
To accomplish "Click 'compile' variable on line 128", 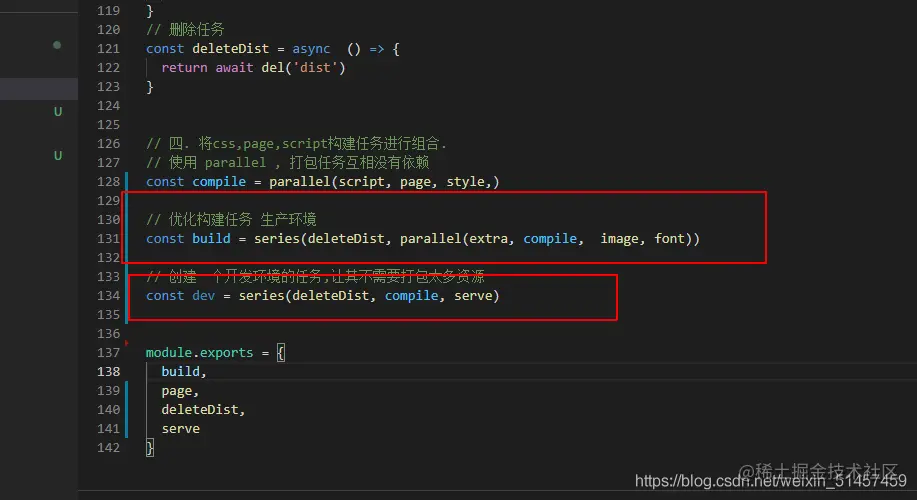I will 219,182.
